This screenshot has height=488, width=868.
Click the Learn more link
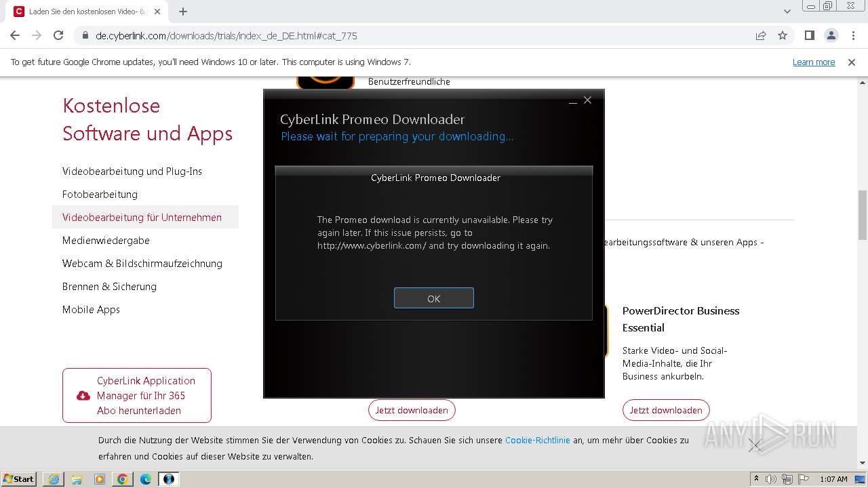(x=814, y=62)
